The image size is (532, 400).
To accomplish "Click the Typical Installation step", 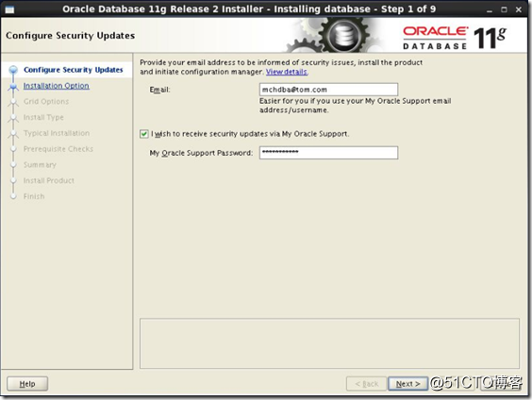I will click(x=57, y=133).
